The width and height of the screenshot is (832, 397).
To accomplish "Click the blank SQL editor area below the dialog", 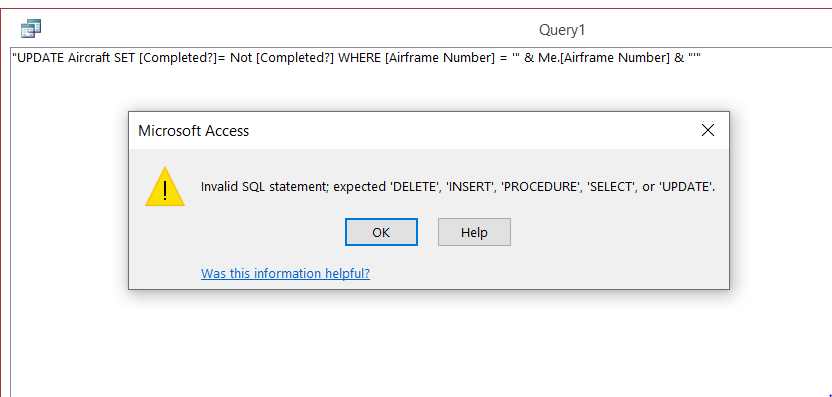I will [x=419, y=345].
